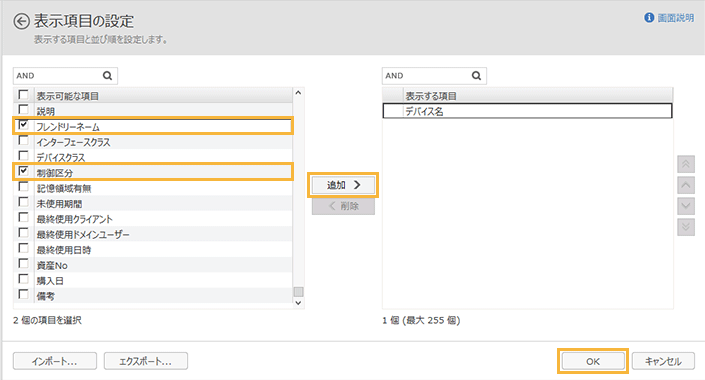The width and height of the screenshot is (705, 380).
Task: Open the 画面説明 help info icon
Action: click(649, 18)
